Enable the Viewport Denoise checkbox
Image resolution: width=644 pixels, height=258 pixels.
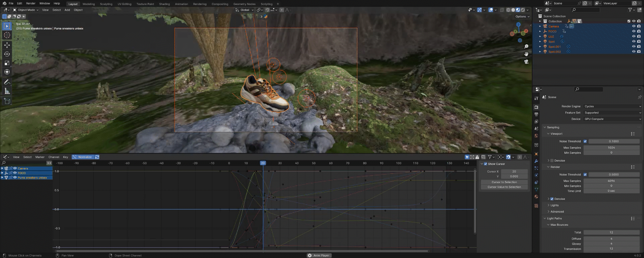[552, 161]
